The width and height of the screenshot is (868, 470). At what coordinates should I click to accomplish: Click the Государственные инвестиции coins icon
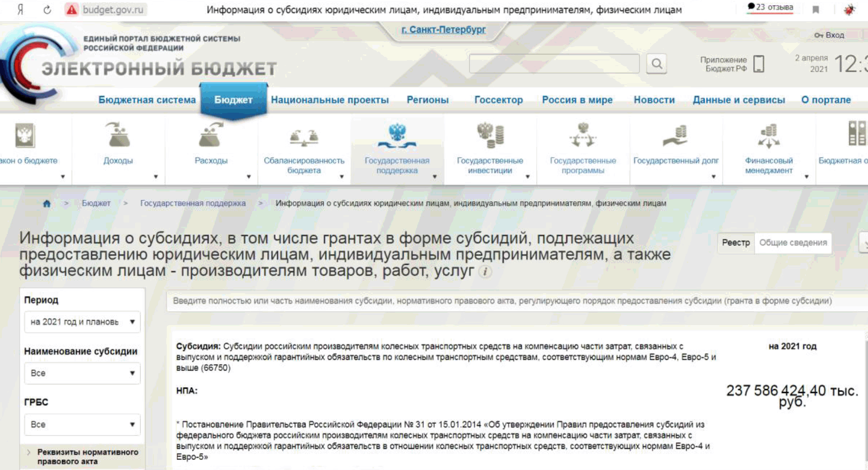click(490, 135)
